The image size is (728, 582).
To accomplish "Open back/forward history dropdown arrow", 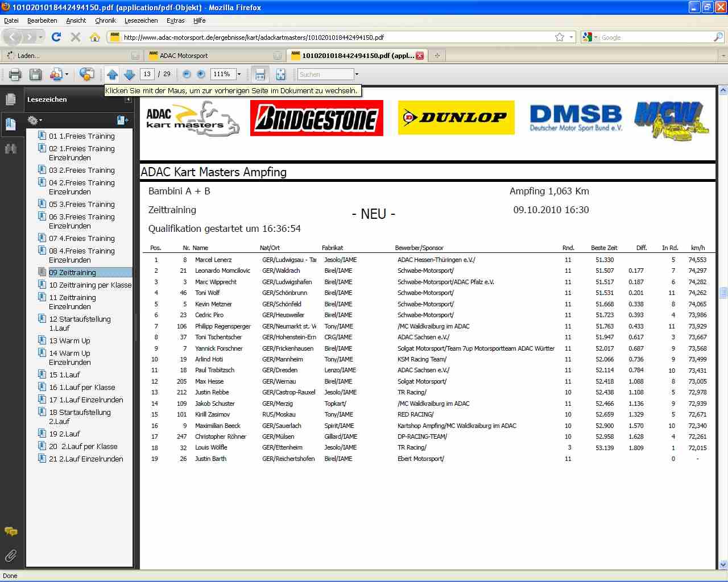I will pos(42,37).
